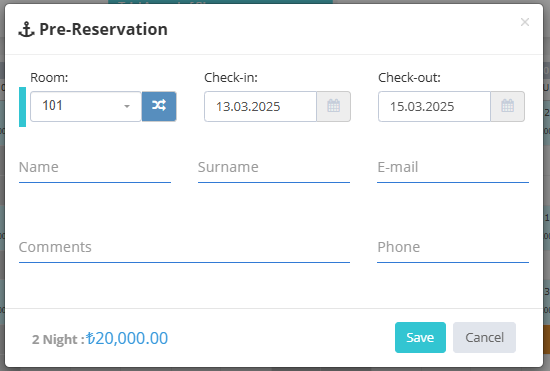Expand the Room 101 dropdown arrow
This screenshot has width=550, height=371.
pyautogui.click(x=127, y=106)
